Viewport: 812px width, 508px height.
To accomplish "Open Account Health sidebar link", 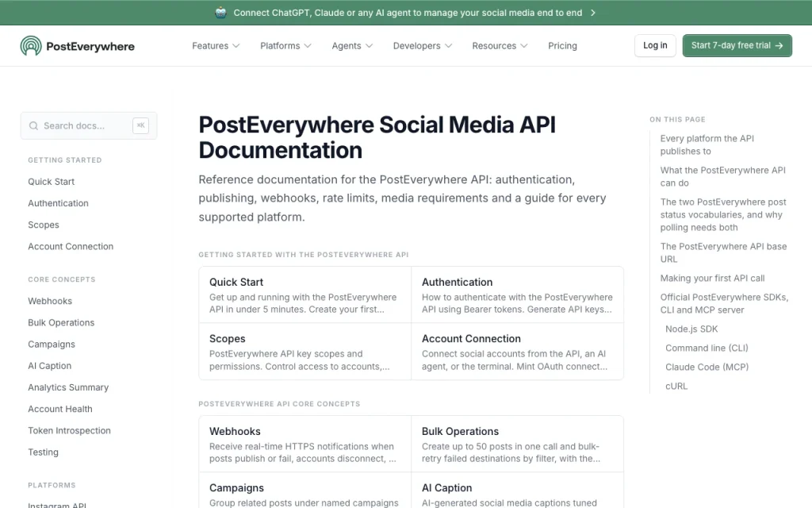I will (x=60, y=409).
